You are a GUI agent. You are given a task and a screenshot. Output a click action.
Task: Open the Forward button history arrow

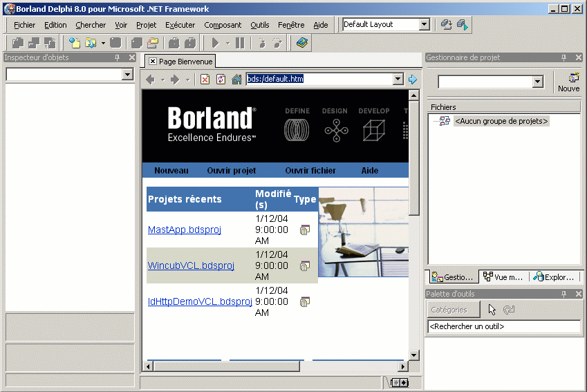click(x=187, y=80)
